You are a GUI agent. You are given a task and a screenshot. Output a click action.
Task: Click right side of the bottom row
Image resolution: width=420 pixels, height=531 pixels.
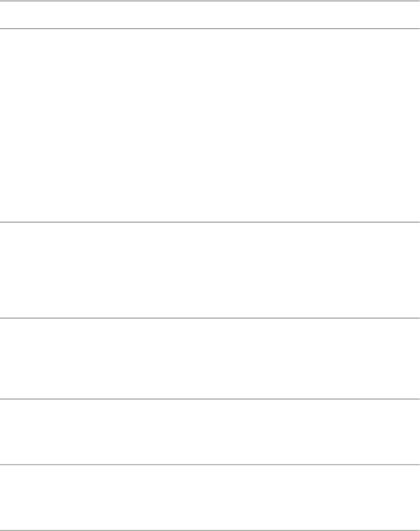tap(414, 497)
